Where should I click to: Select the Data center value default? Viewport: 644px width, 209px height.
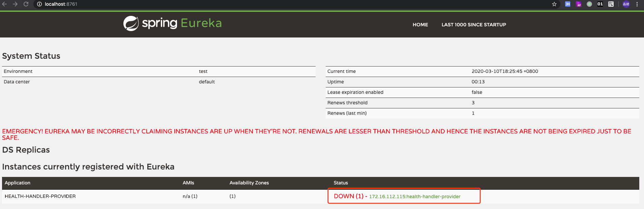(x=207, y=82)
